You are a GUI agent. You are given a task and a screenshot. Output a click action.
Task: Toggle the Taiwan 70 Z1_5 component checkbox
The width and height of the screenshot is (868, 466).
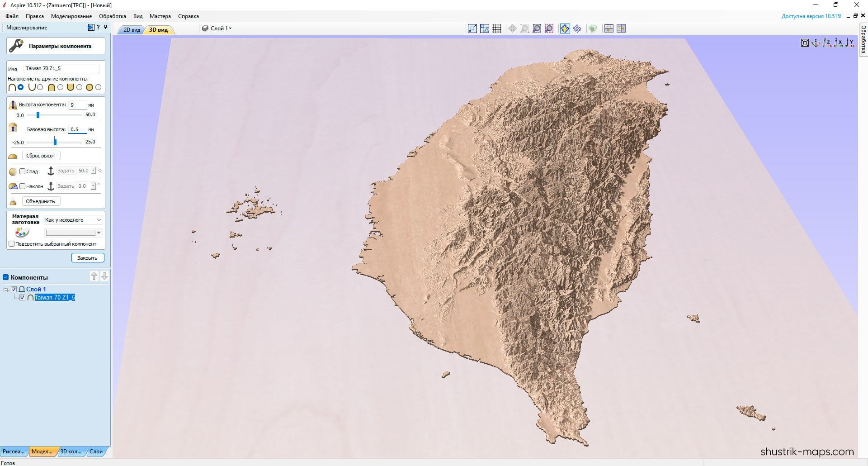pyautogui.click(x=23, y=298)
